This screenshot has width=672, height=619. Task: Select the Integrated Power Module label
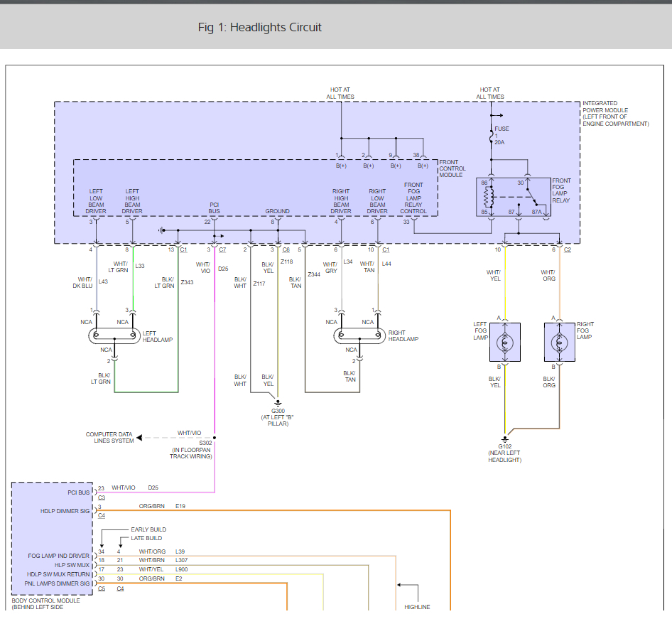point(615,114)
